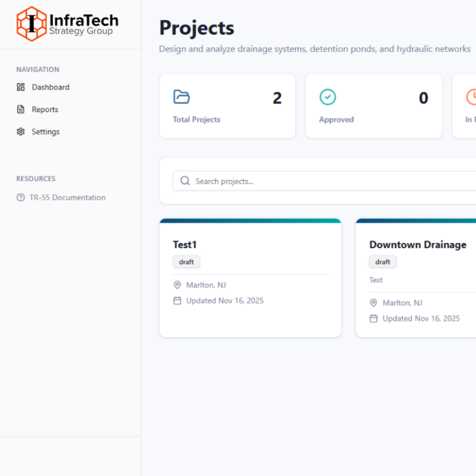476x476 pixels.
Task: Click the Approved checkmark circle icon
Action: (328, 97)
